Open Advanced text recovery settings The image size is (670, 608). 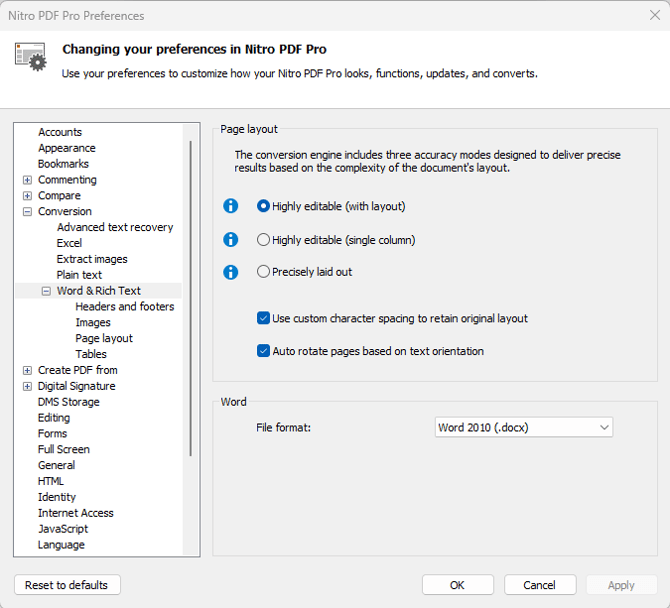[x=115, y=227]
